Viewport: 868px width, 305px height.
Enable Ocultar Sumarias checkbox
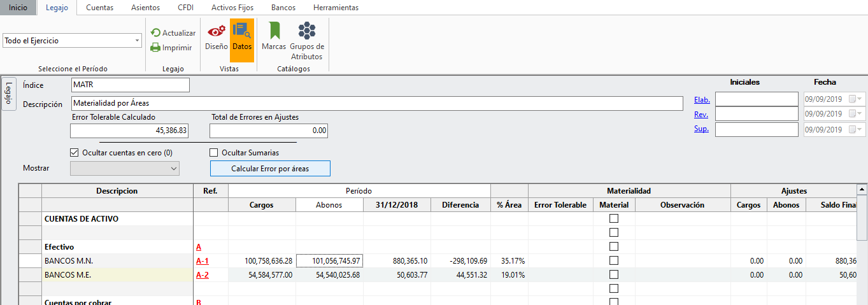(214, 153)
